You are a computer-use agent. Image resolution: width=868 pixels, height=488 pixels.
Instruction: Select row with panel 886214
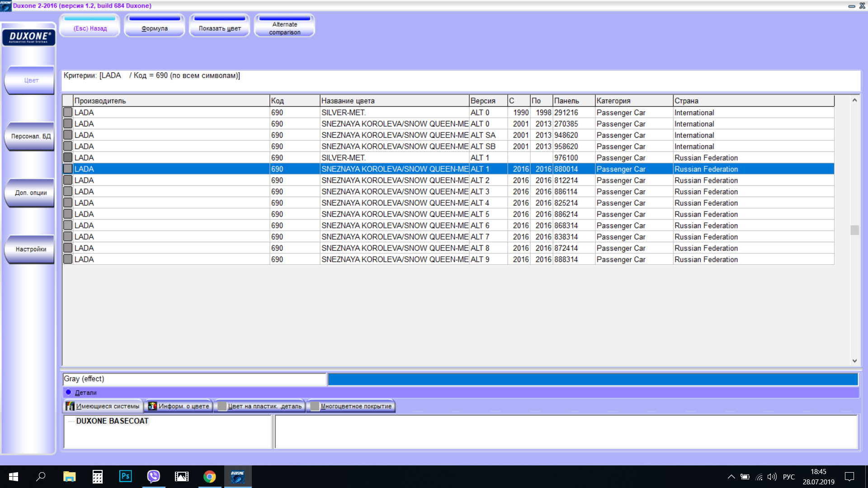click(448, 214)
